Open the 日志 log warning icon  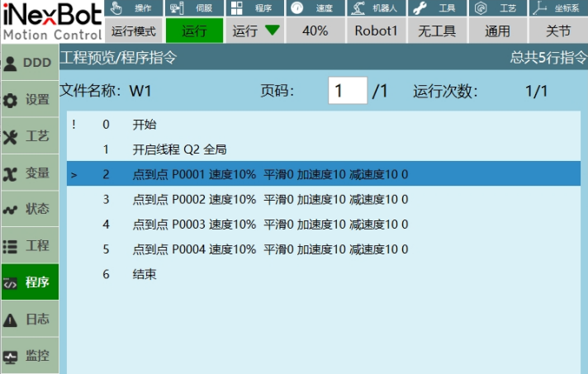pos(12,320)
